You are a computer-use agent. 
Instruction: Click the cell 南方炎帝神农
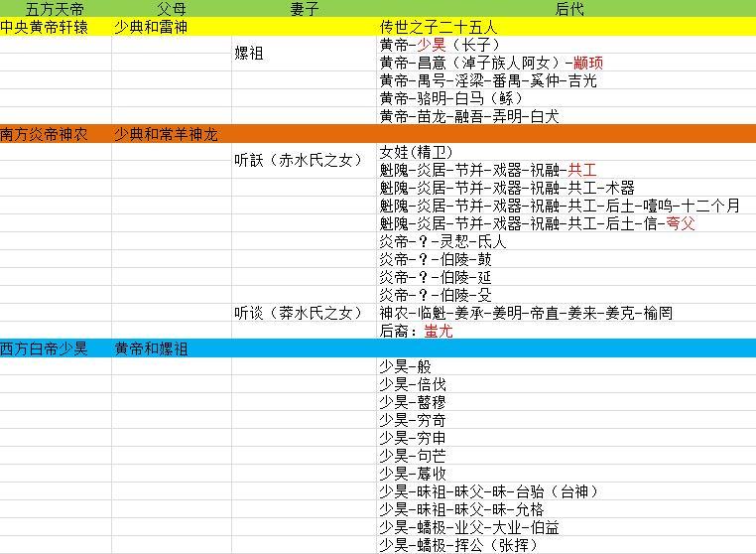click(56, 134)
